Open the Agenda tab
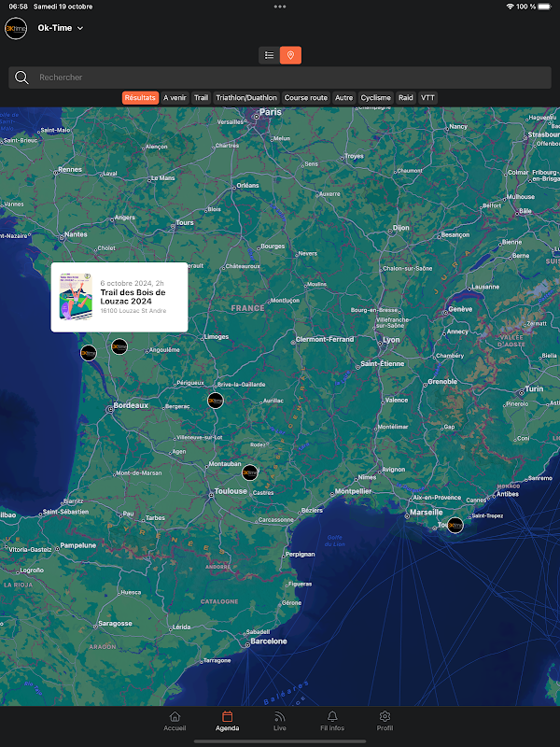Viewport: 560px width, 747px height. click(x=227, y=721)
